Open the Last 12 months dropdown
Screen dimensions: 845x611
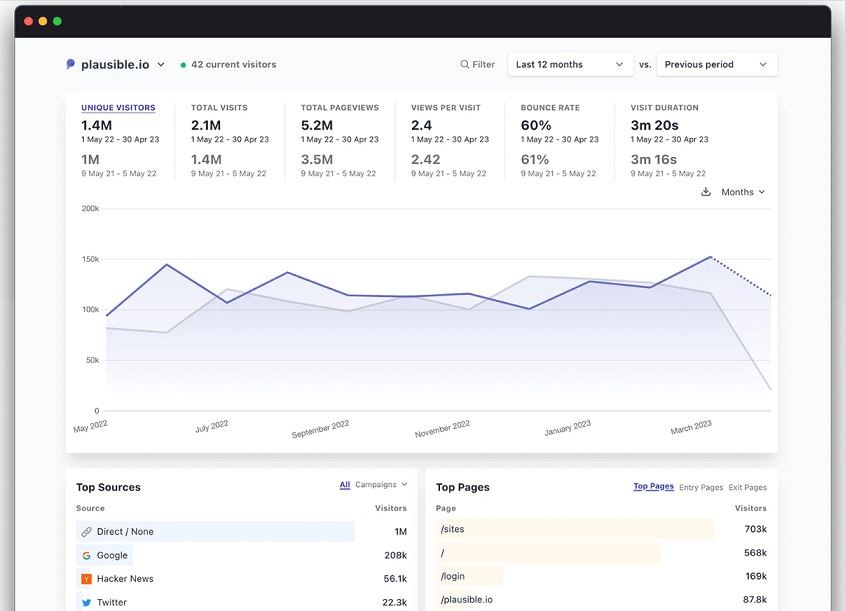[x=570, y=63]
